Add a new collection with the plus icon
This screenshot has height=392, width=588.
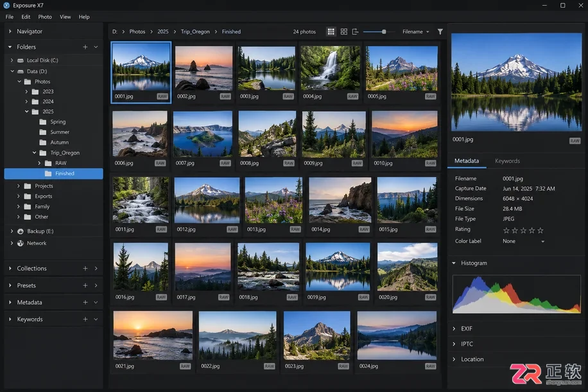pos(85,268)
